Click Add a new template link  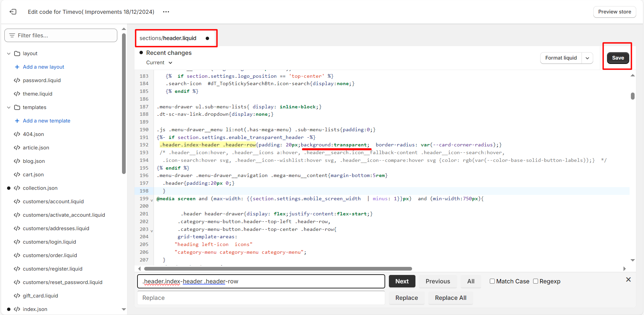[46, 121]
